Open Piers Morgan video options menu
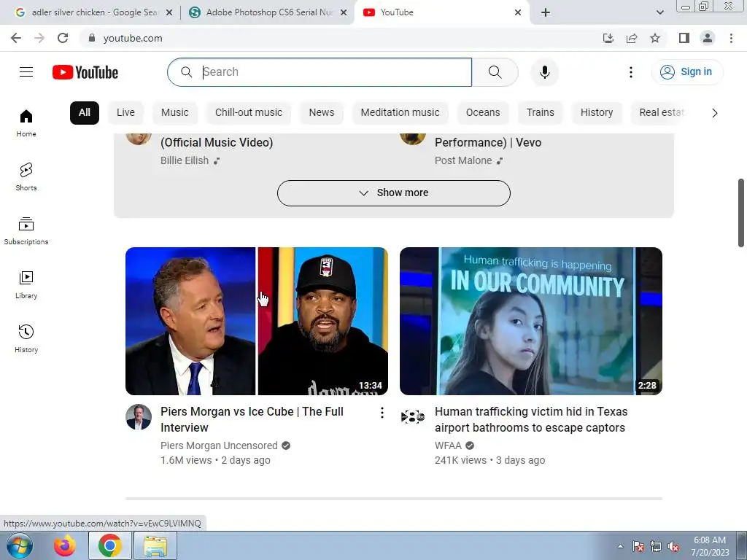This screenshot has width=747, height=560. pos(382,413)
